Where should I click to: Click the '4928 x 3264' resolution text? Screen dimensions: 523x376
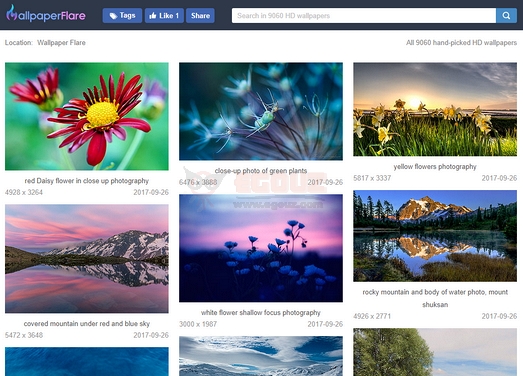point(24,192)
